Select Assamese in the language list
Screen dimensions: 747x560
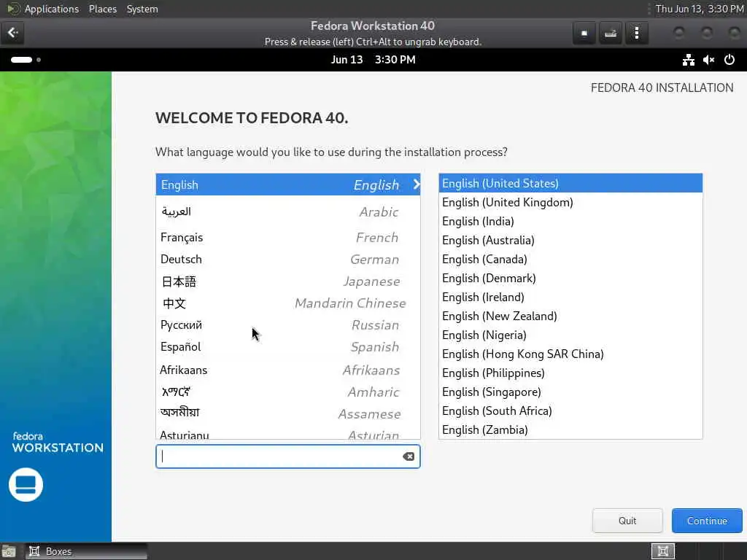[288, 414]
